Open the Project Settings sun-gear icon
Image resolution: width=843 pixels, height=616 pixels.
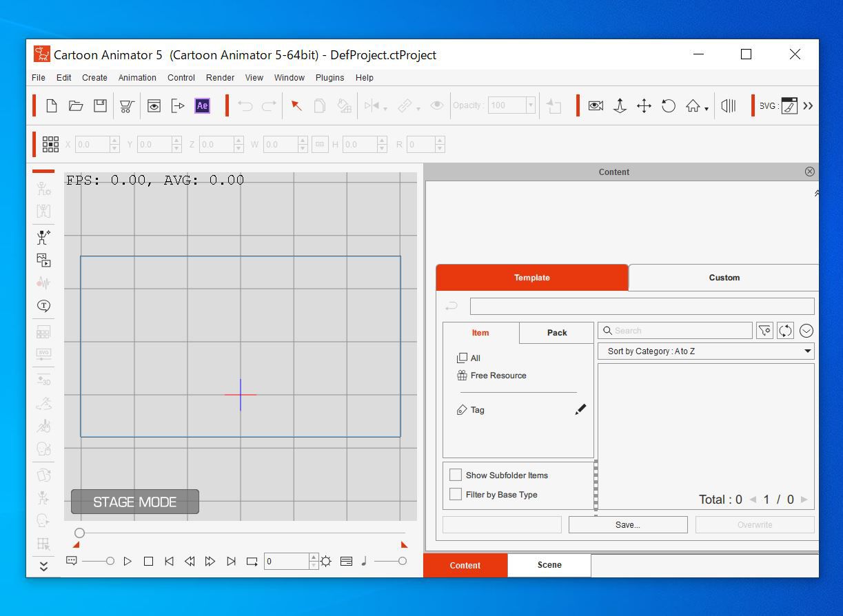326,561
